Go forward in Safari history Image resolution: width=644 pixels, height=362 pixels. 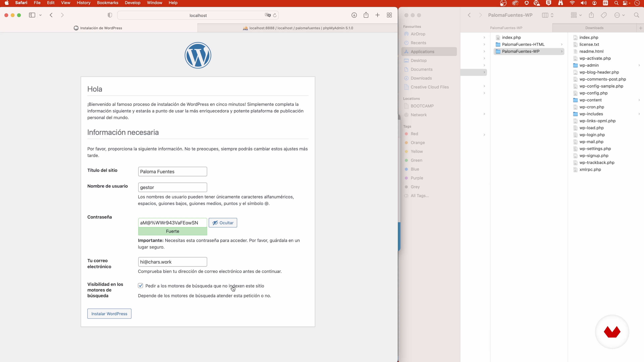pyautogui.click(x=62, y=15)
